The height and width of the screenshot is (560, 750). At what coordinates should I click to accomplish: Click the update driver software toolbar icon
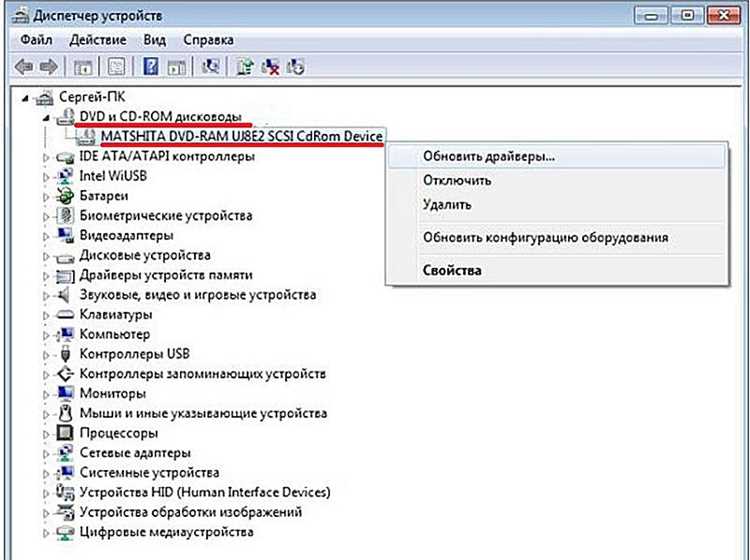pyautogui.click(x=245, y=66)
